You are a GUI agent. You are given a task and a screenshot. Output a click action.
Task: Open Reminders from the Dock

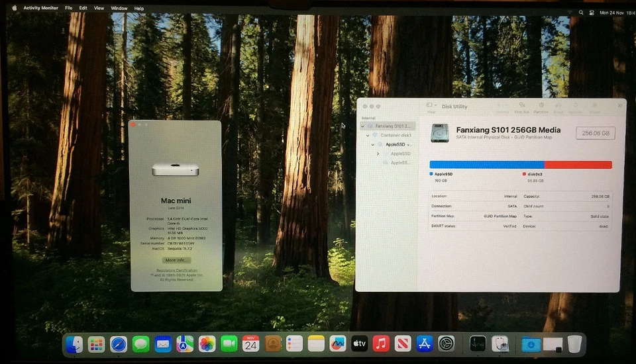pos(294,345)
